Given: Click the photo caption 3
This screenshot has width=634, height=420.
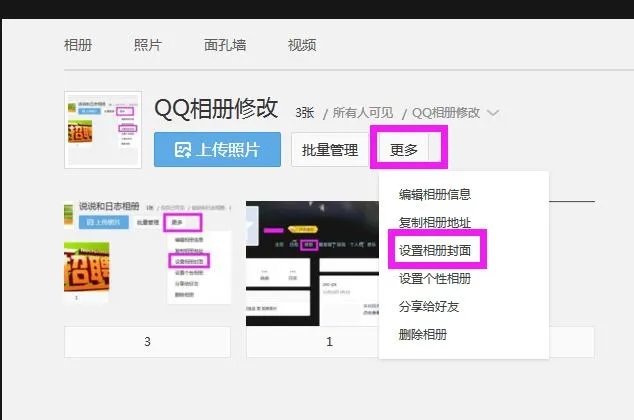Looking at the screenshot, I should point(148,342).
